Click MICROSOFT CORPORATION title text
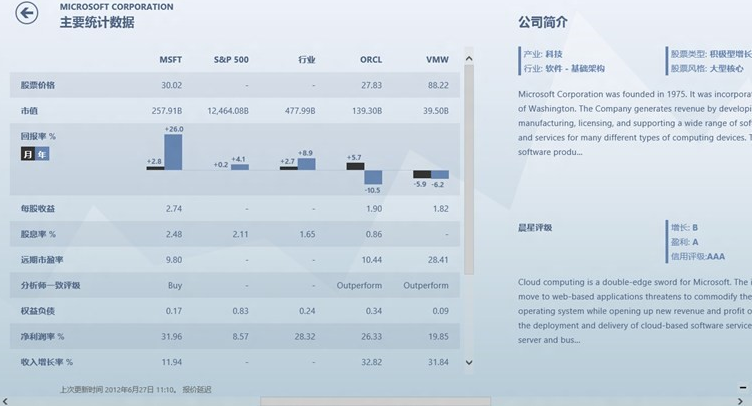Image resolution: width=752 pixels, height=406 pixels. (117, 7)
